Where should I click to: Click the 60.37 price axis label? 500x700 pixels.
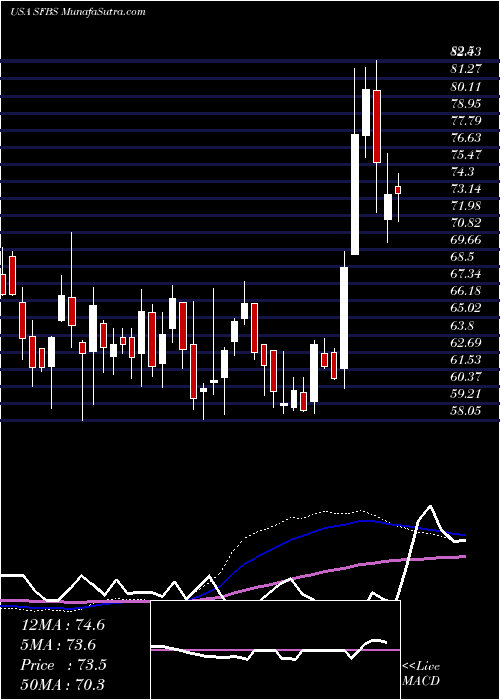(x=466, y=377)
